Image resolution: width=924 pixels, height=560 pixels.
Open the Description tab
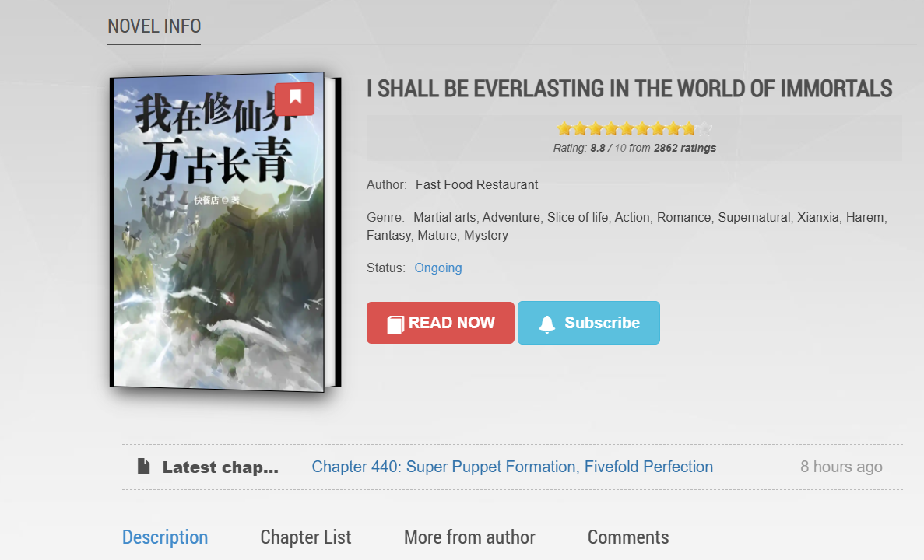pos(165,537)
